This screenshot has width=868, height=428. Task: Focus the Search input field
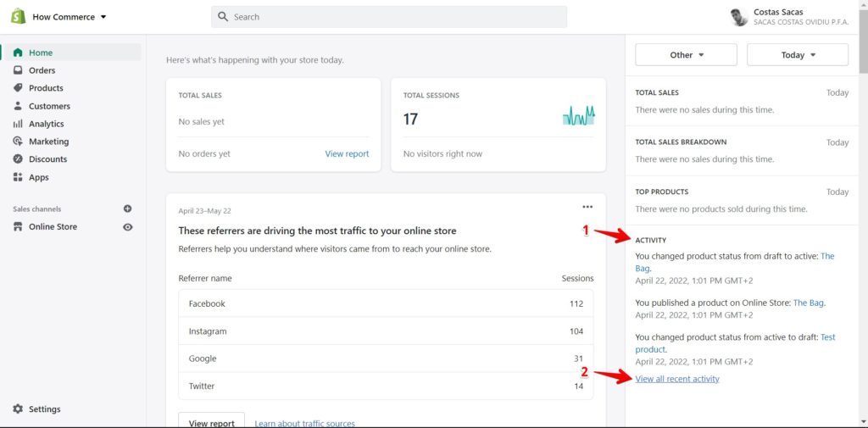pos(388,17)
